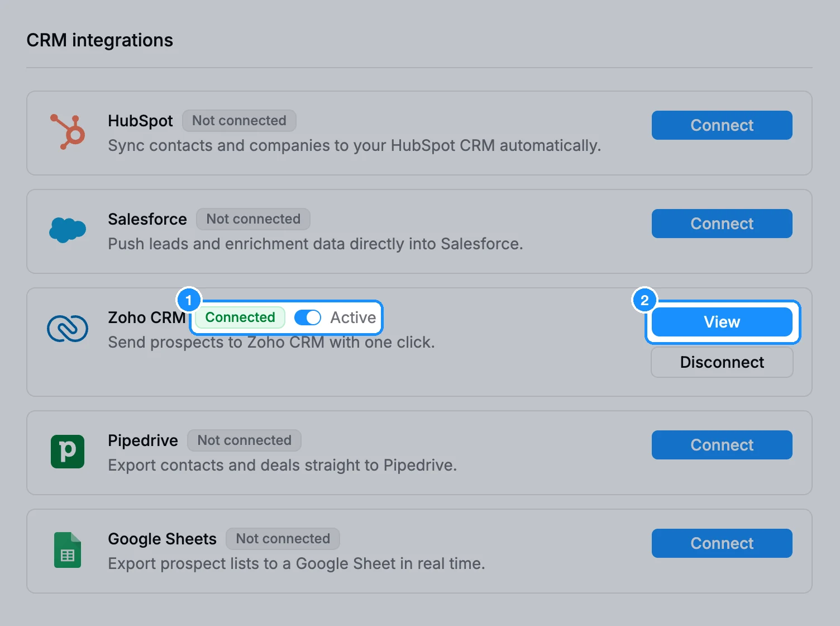Click the 'Push leads and enrichment data' description
This screenshot has width=840, height=626.
coord(316,244)
